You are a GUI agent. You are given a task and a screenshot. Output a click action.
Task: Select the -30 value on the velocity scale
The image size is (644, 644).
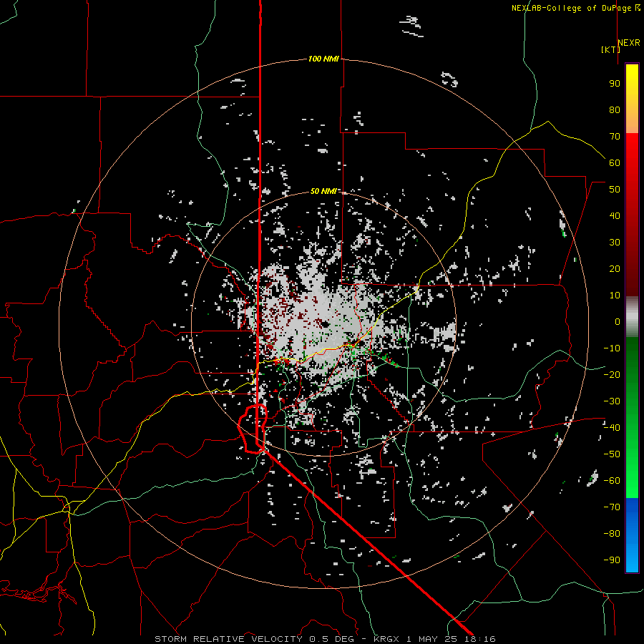point(612,401)
